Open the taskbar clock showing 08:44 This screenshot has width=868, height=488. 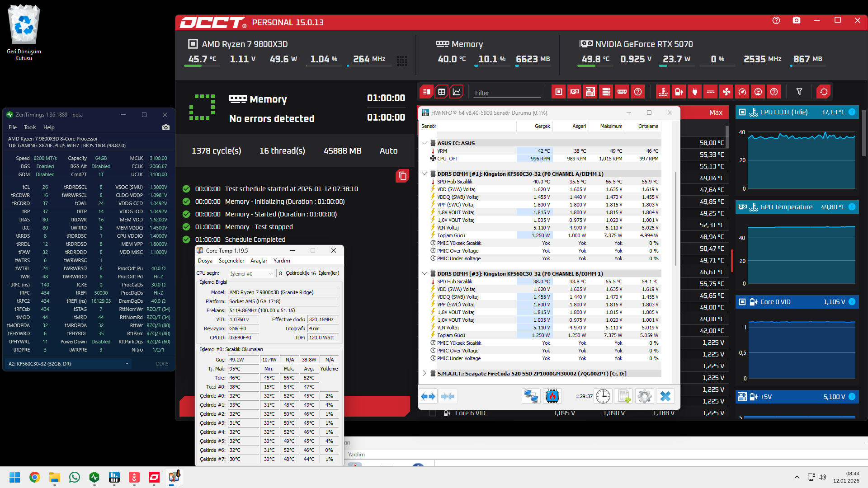846,477
